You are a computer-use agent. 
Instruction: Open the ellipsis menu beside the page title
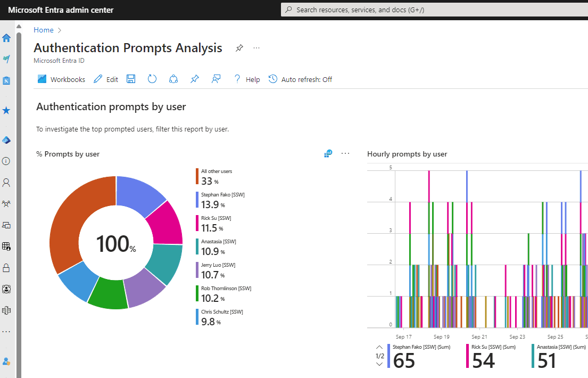[x=256, y=48]
